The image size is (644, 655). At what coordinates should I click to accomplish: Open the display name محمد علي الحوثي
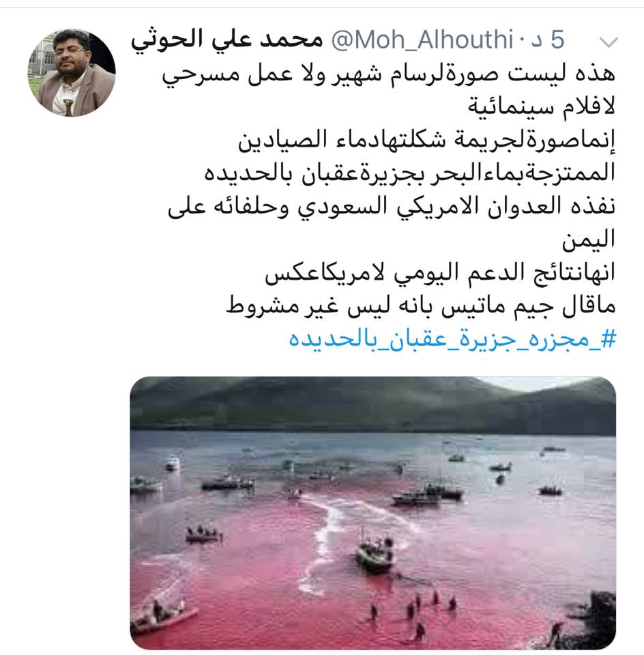coord(226,41)
